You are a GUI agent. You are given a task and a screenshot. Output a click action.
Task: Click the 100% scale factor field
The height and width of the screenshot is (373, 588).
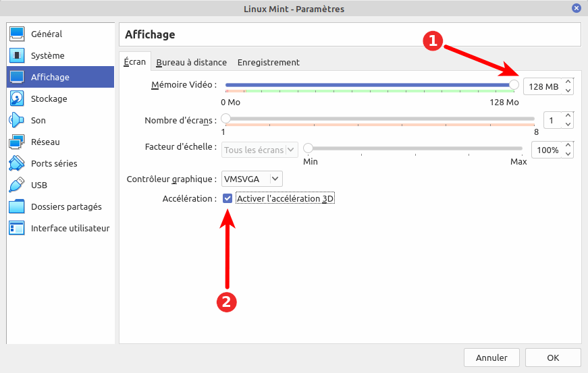[x=547, y=150]
